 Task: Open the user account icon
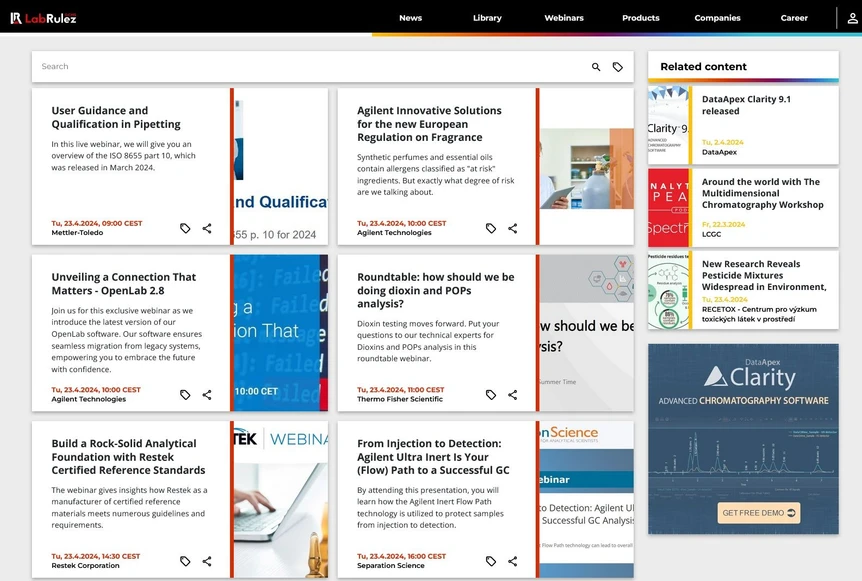852,18
